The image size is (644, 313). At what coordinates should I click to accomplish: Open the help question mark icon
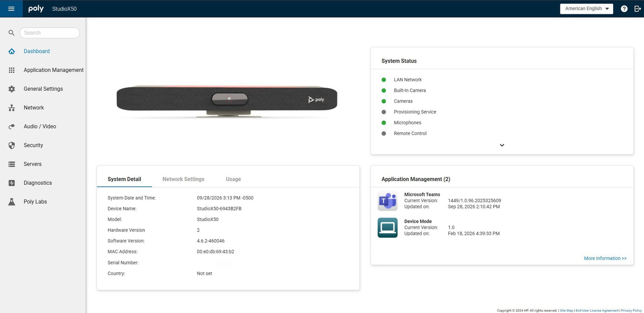tap(624, 8)
